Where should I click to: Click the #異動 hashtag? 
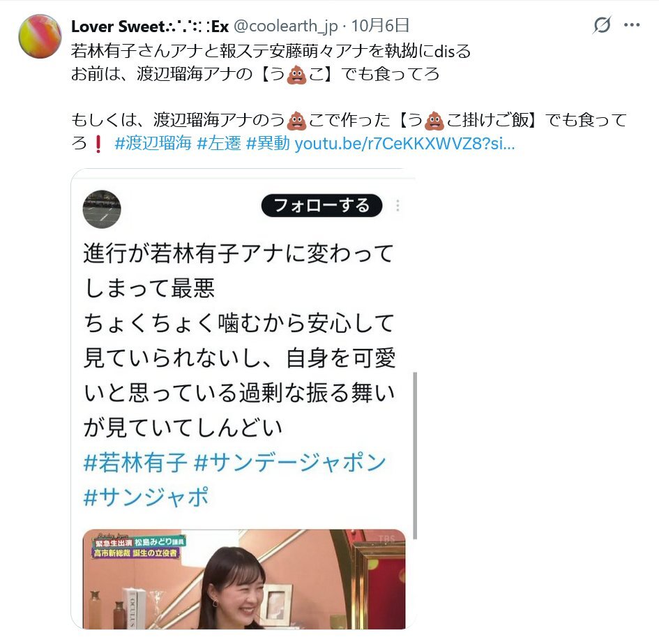click(268, 144)
